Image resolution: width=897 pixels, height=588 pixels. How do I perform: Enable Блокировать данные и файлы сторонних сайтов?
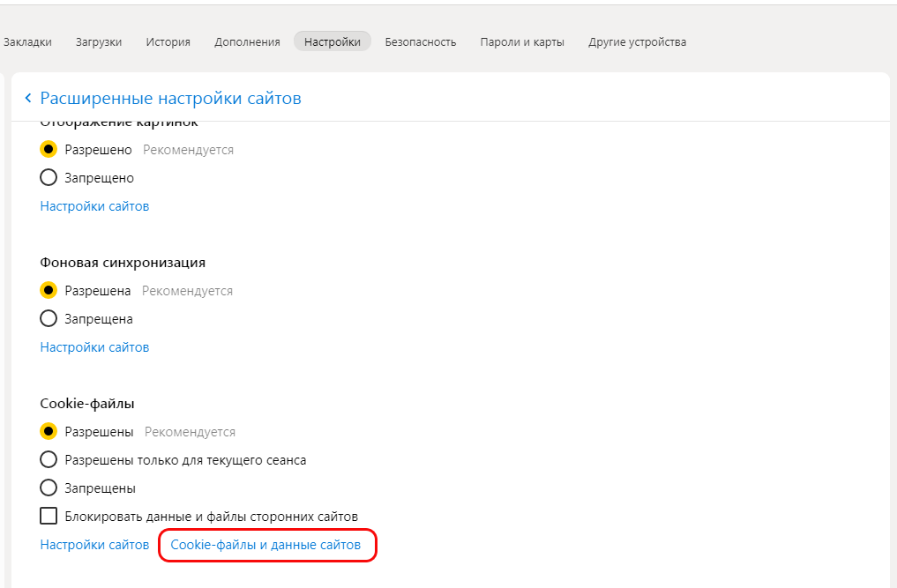point(49,517)
